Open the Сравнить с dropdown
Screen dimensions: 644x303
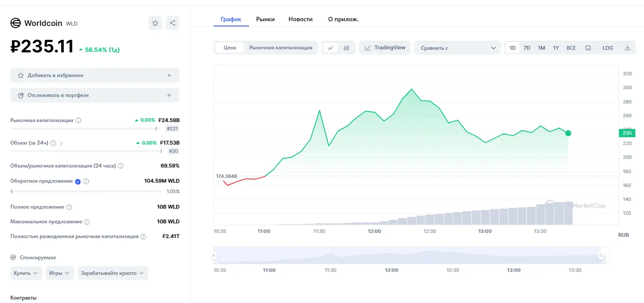[458, 48]
